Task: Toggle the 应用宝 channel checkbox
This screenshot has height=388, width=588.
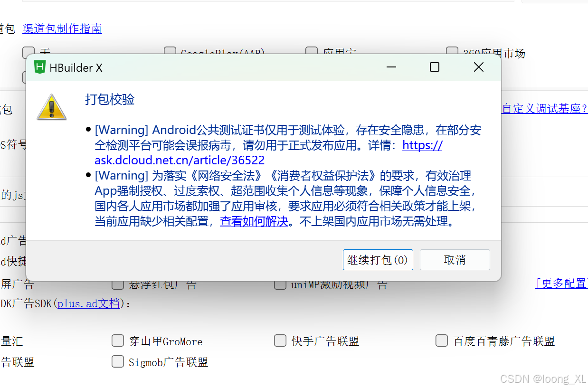Action: 312,51
